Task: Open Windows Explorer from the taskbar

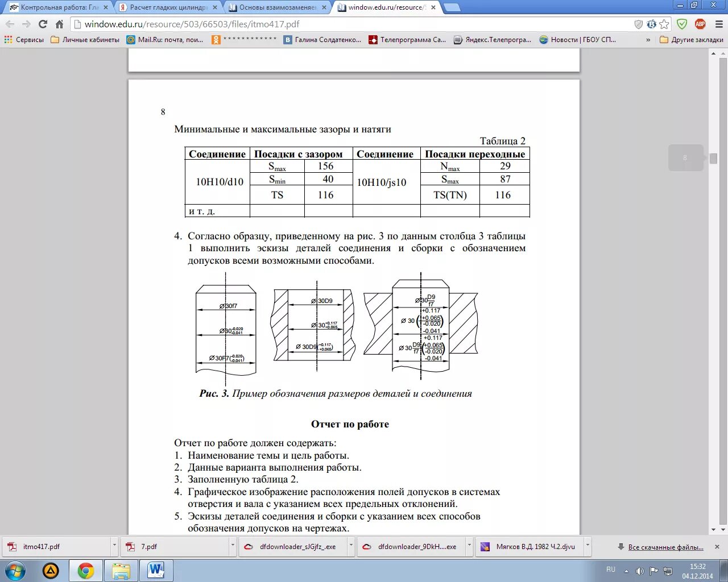Action: click(x=121, y=571)
